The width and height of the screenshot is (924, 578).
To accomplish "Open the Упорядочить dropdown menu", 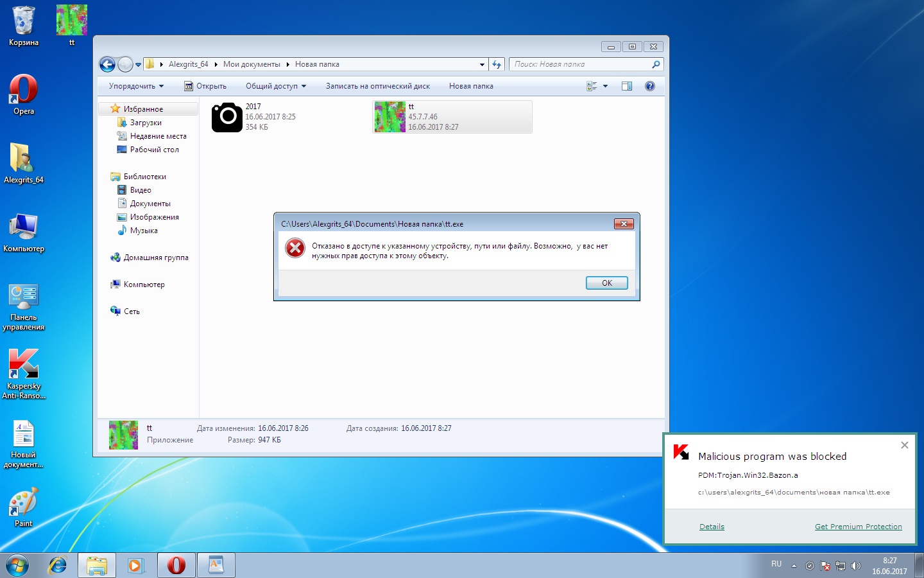I will tap(136, 86).
